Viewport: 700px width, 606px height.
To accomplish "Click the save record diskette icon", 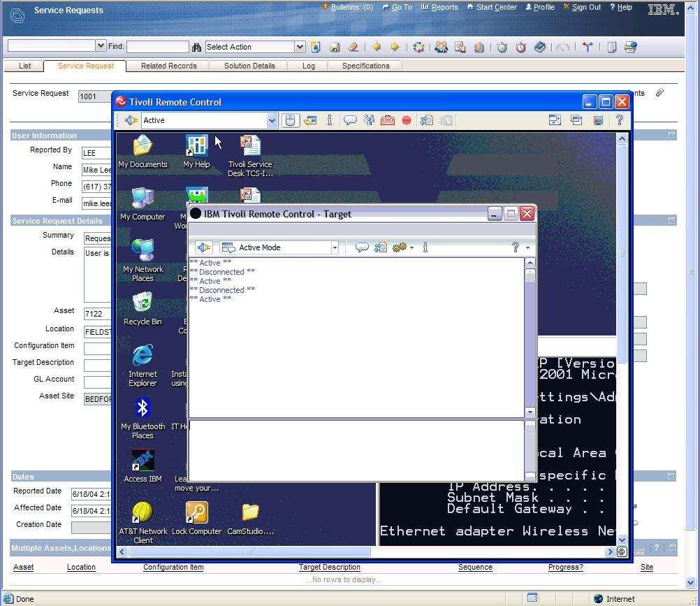I will pyautogui.click(x=335, y=47).
